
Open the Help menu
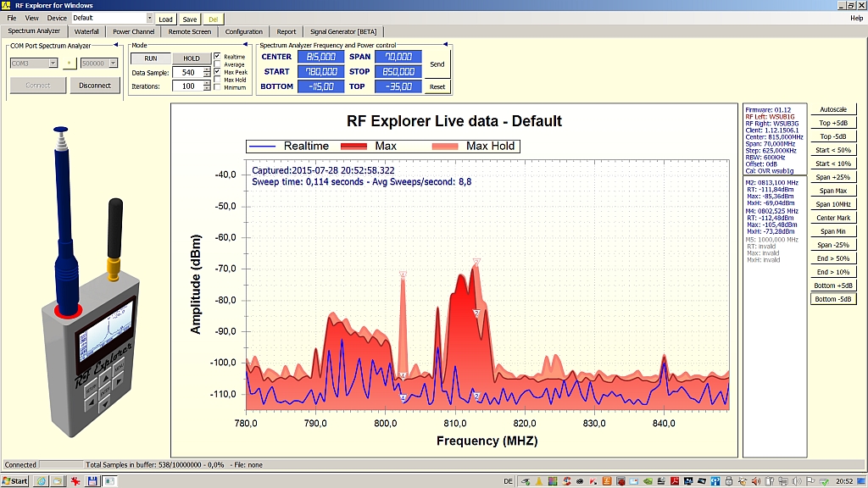(856, 19)
